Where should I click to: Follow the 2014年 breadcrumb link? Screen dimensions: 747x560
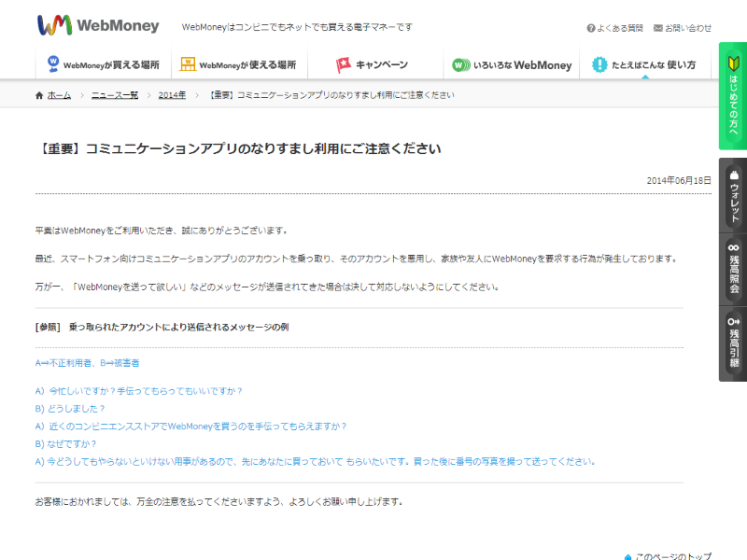click(172, 95)
